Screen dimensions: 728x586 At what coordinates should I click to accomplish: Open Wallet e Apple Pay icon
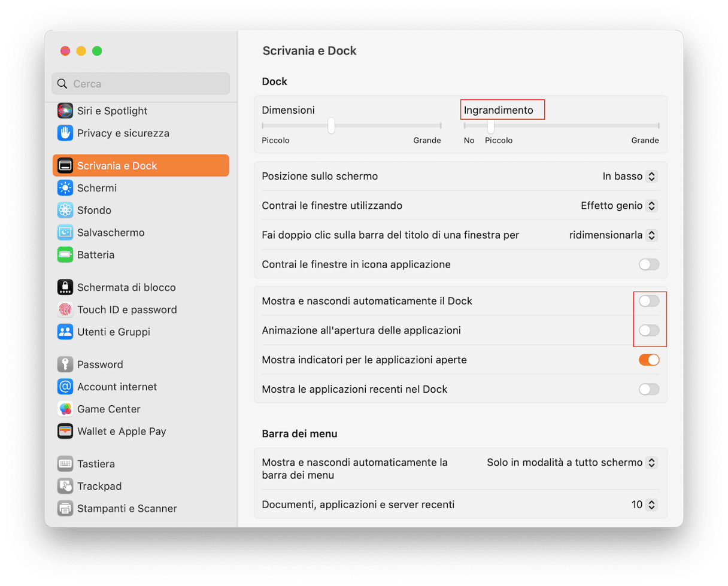pyautogui.click(x=65, y=431)
